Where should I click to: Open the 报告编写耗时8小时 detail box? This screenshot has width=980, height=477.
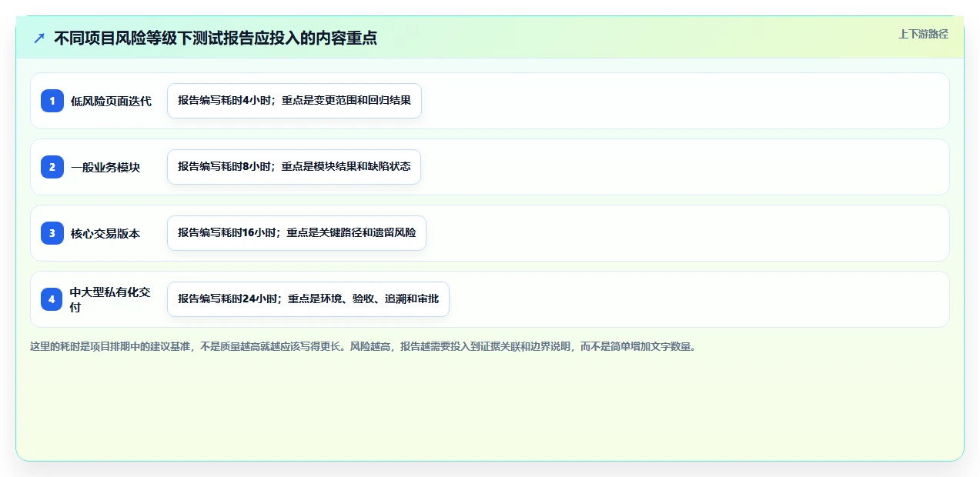(294, 167)
